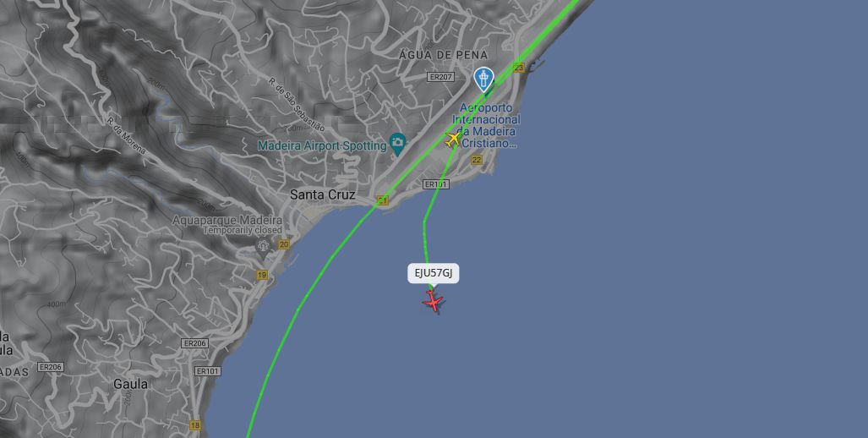Click the yellow exit 18 road shield
This screenshot has width=868, height=438.
195,425
